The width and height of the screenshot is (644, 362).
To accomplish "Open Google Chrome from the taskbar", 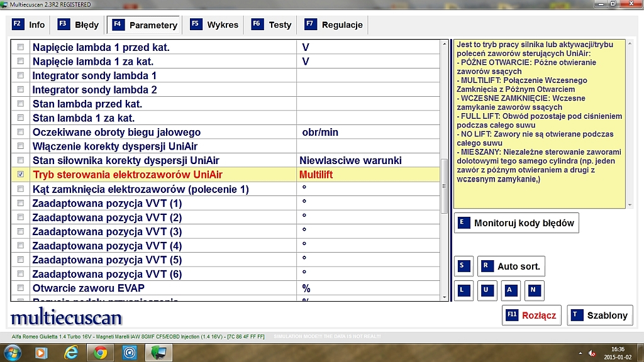I will point(100,353).
